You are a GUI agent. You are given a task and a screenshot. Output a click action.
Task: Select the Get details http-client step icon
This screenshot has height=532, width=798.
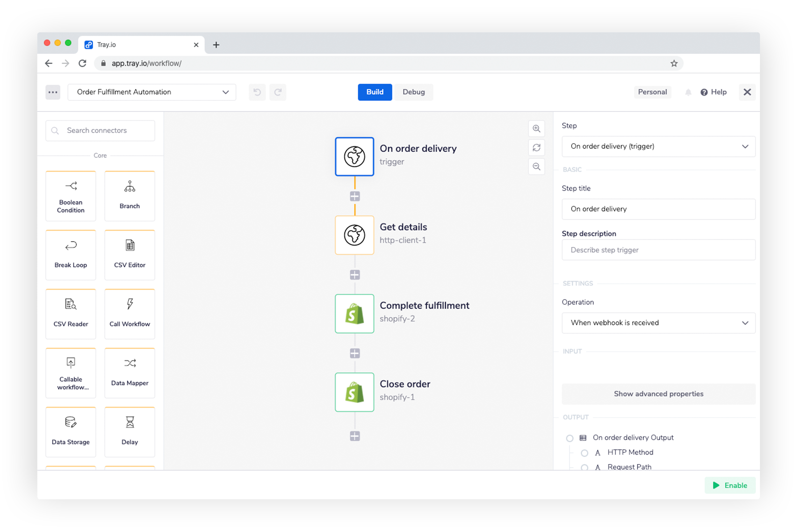pyautogui.click(x=354, y=235)
